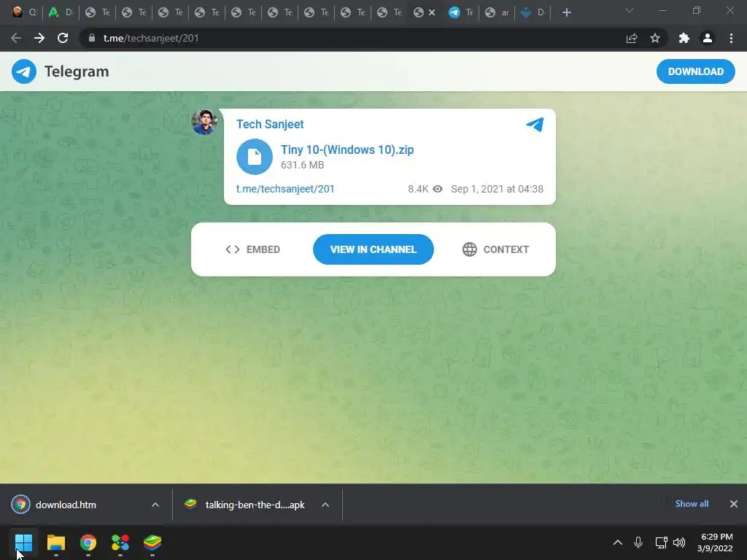747x560 pixels.
Task: Click the blue DOWNLOAD button
Action: tap(695, 71)
